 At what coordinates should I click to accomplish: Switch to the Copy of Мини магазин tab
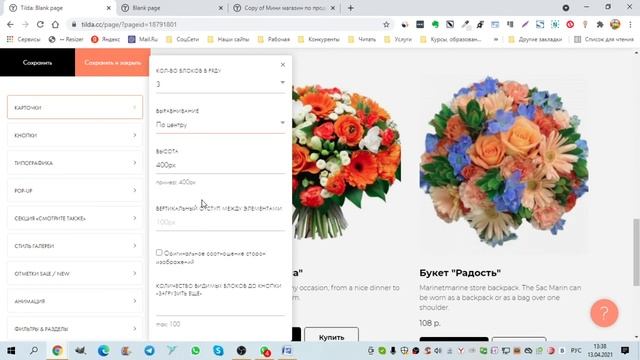pos(284,8)
